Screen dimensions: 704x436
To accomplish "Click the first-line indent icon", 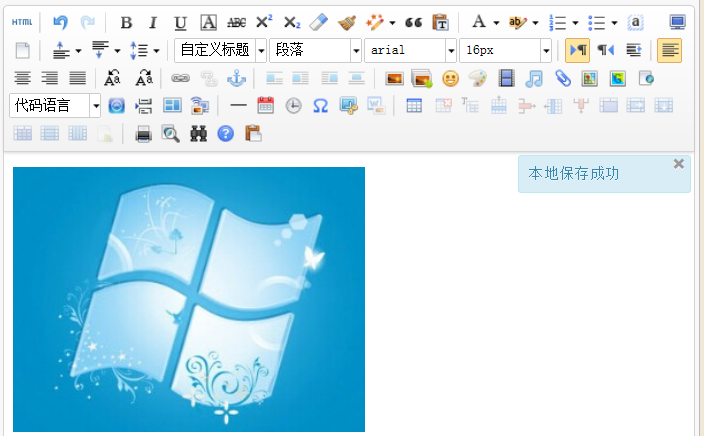I will point(634,50).
